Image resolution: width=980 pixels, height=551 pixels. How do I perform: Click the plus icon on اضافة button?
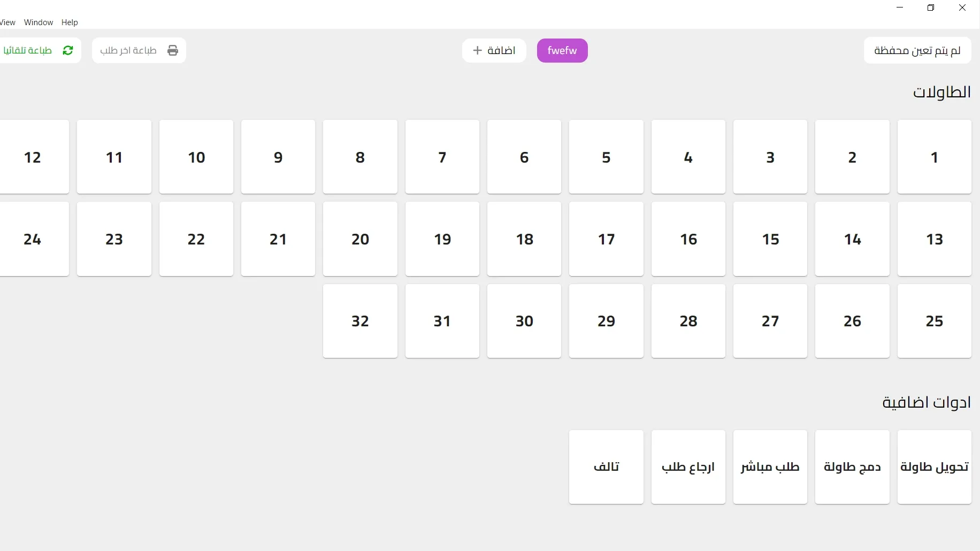pos(478,50)
